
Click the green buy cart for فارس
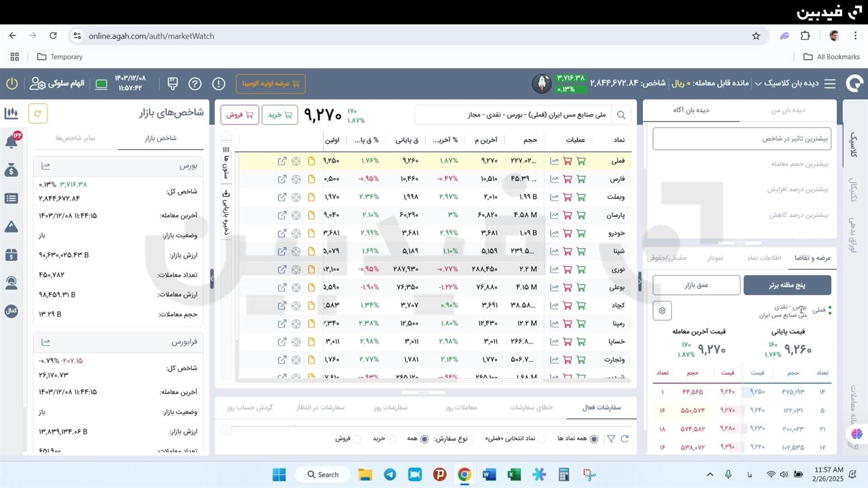click(581, 179)
